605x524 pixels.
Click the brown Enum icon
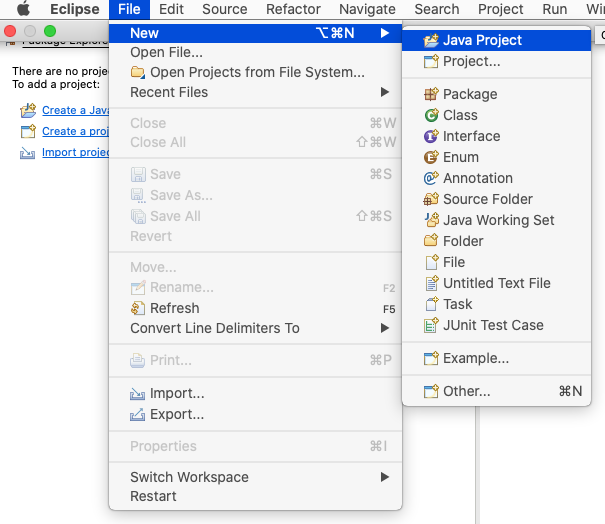coord(431,157)
